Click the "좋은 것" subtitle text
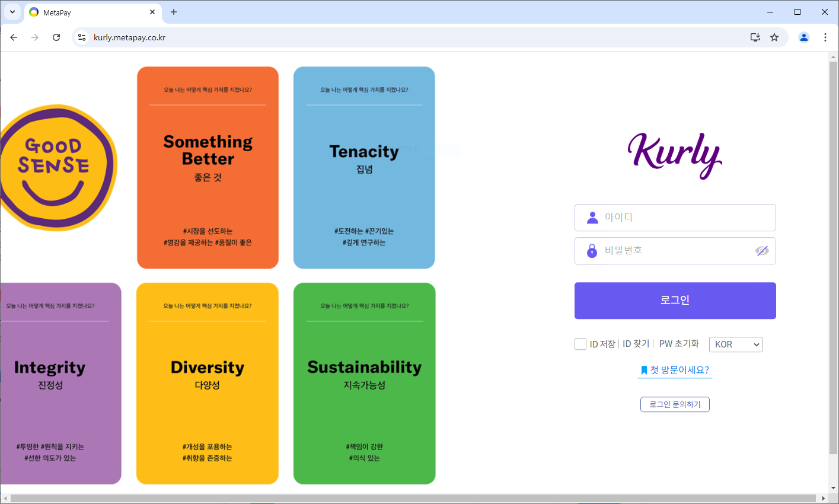Image resolution: width=839 pixels, height=504 pixels. [x=208, y=177]
